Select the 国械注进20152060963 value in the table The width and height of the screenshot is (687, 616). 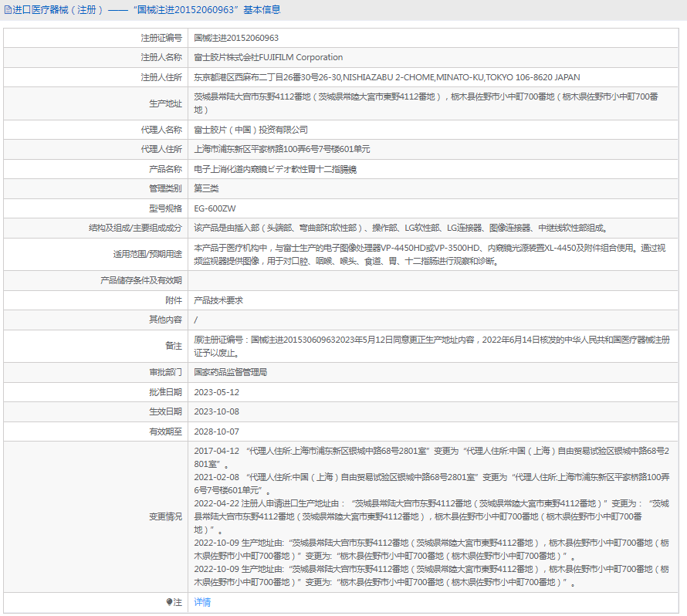coord(236,38)
